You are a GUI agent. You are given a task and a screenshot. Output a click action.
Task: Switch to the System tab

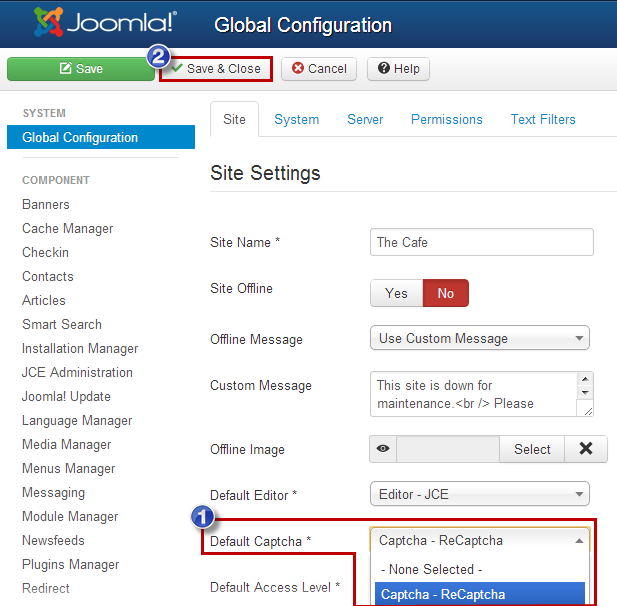coord(296,119)
